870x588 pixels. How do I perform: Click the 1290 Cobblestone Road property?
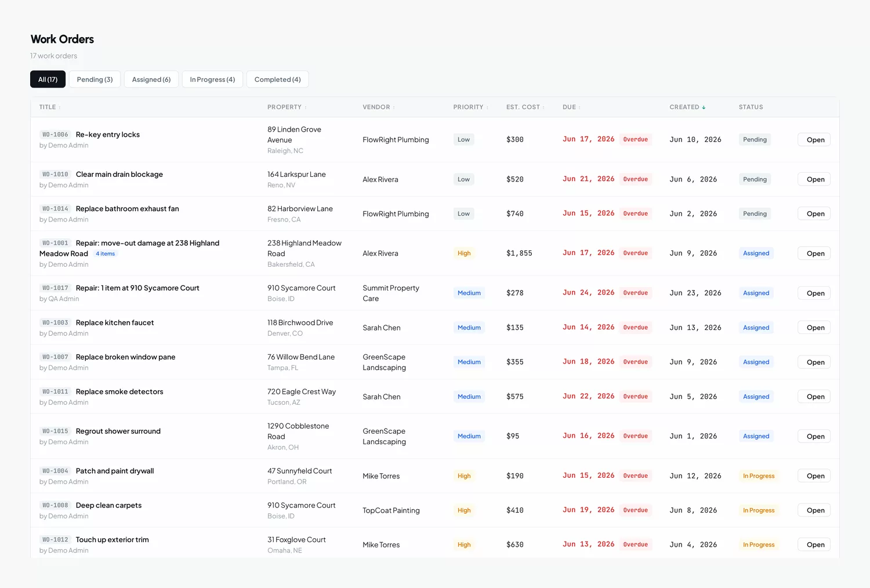tap(298, 431)
